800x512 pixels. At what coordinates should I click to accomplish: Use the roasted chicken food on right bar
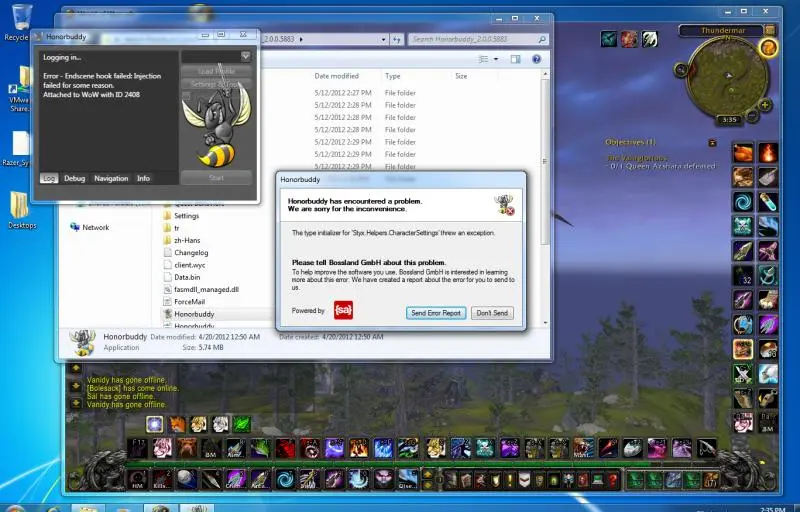coord(743,153)
